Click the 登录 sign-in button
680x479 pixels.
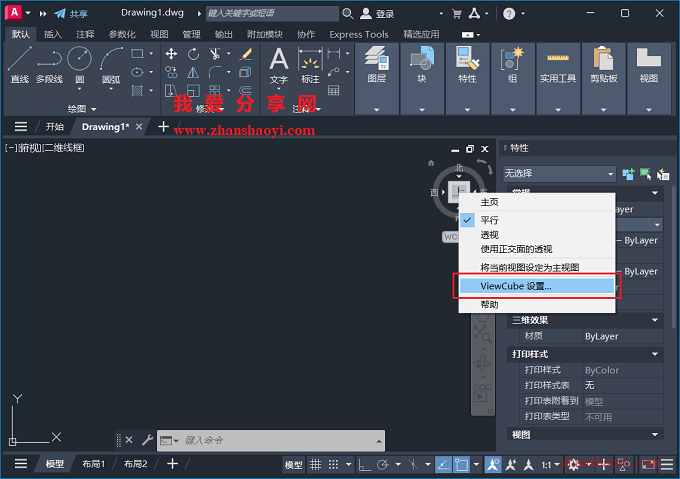pyautogui.click(x=378, y=14)
